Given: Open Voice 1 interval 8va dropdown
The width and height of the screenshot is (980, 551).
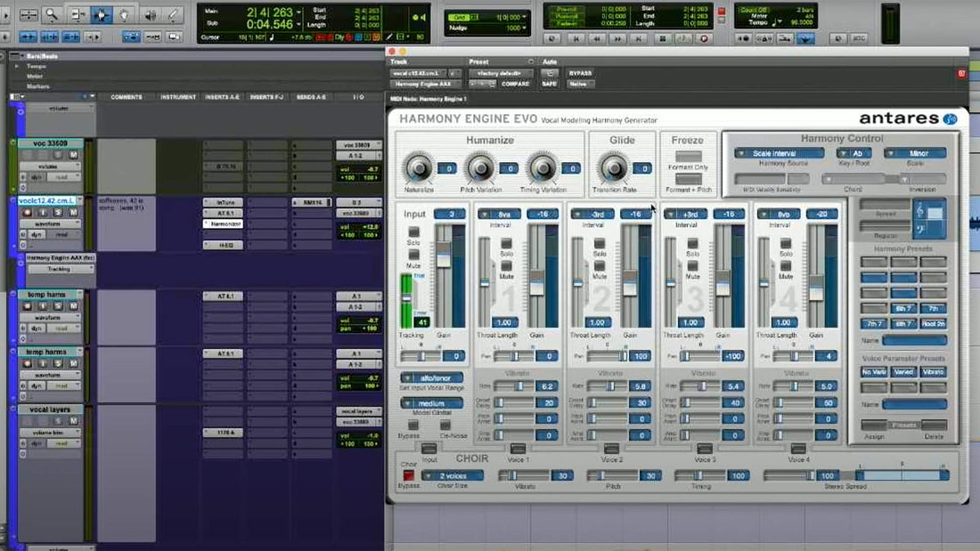Looking at the screenshot, I should (500, 215).
